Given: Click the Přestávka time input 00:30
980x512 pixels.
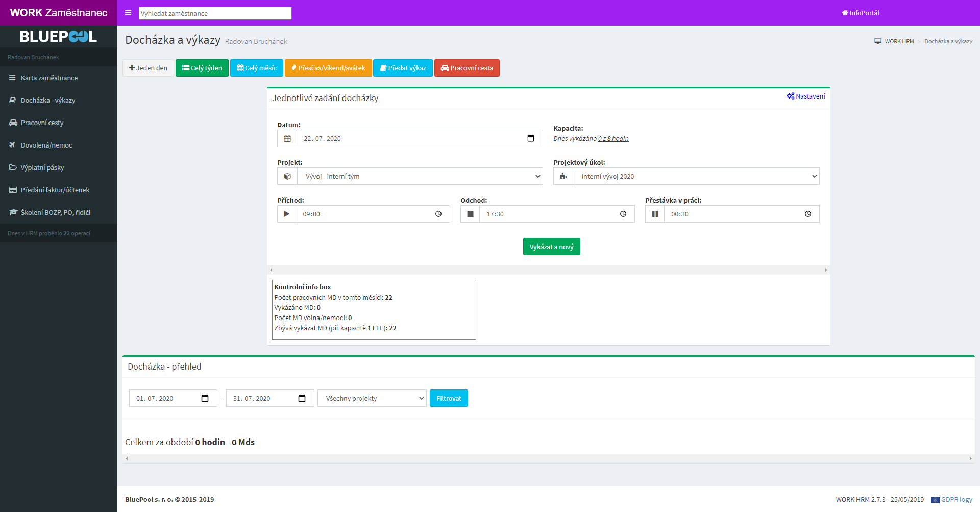Looking at the screenshot, I should (x=742, y=214).
